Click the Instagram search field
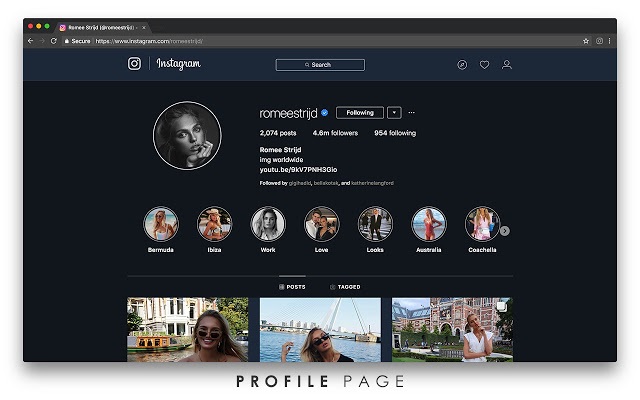Image resolution: width=640 pixels, height=400 pixels. (320, 65)
